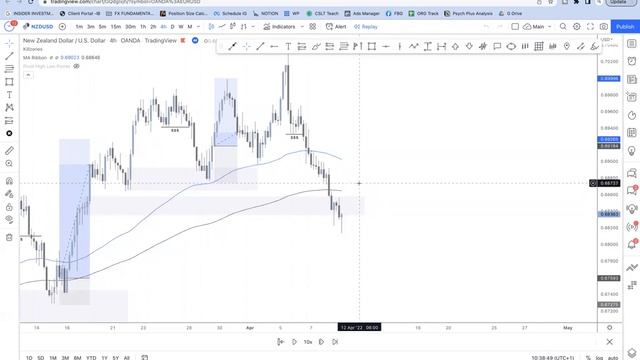Select the geometric shapes tool in left sidebar
Viewport: 640px width, 360px height.
[x=9, y=82]
